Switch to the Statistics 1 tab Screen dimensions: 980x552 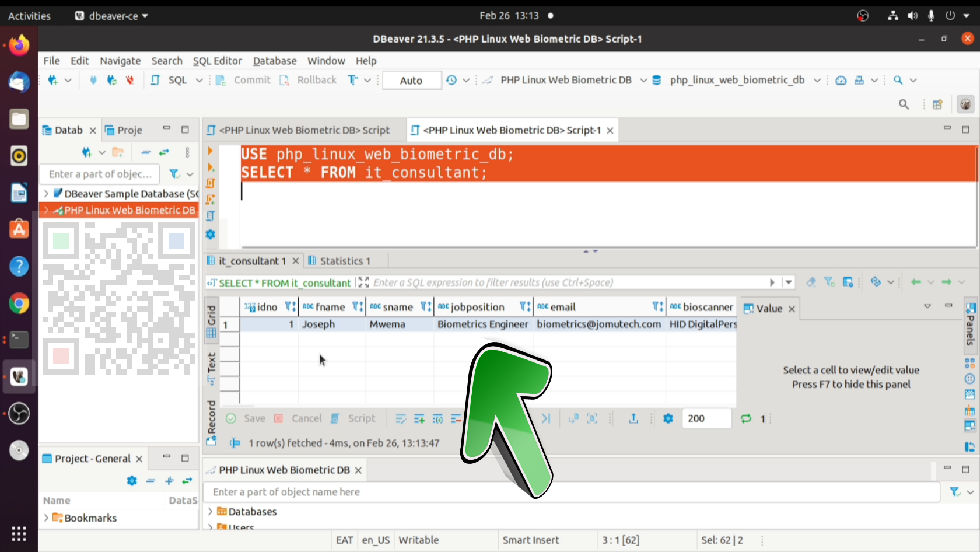pos(345,261)
